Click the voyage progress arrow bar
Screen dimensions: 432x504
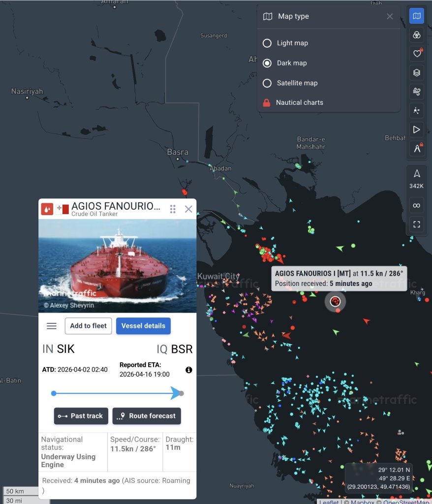tap(117, 393)
